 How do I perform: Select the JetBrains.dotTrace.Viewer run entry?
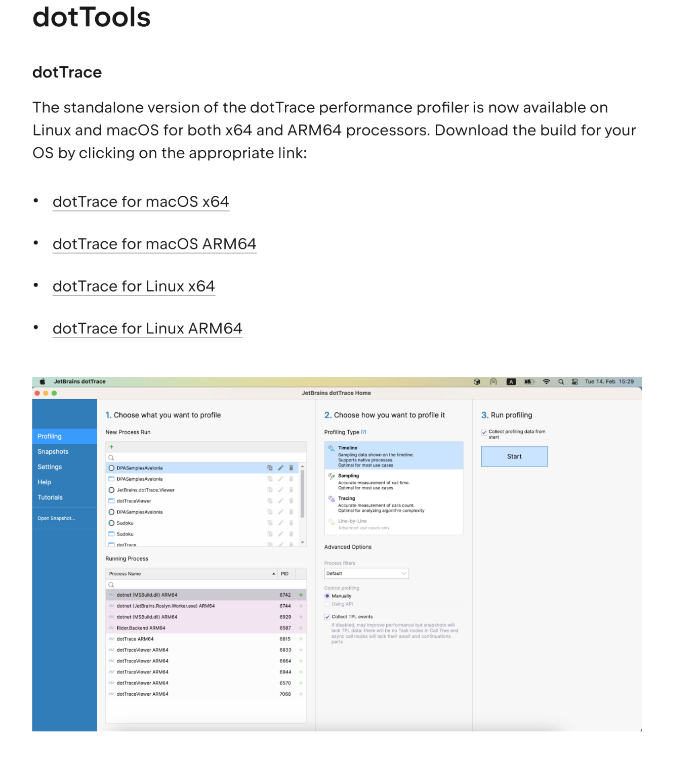pyautogui.click(x=202, y=490)
